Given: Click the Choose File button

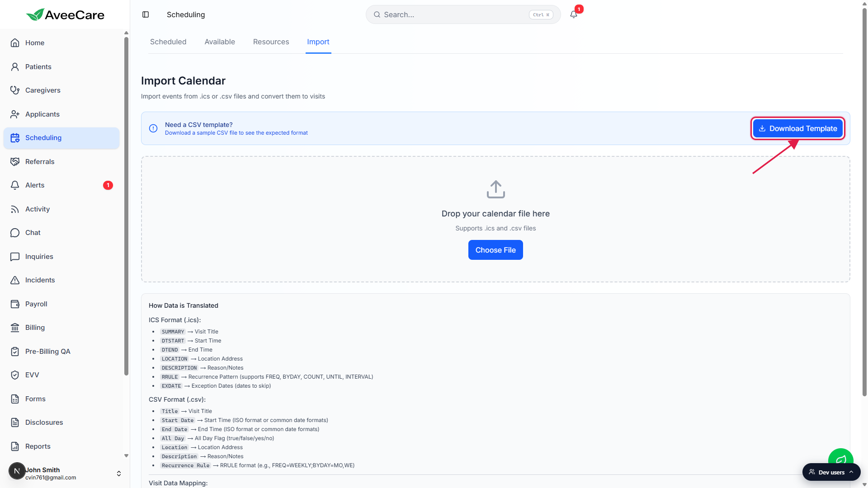Looking at the screenshot, I should [x=495, y=250].
